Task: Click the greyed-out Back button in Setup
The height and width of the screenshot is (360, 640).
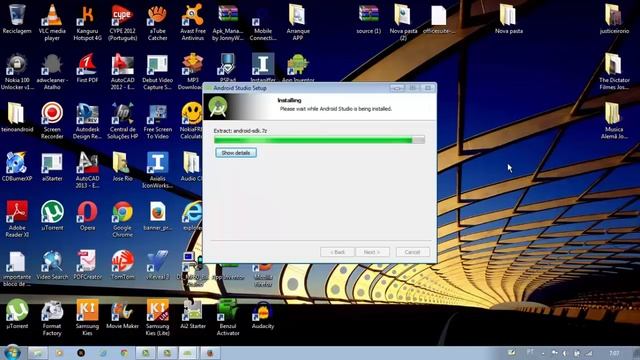Action: (337, 252)
